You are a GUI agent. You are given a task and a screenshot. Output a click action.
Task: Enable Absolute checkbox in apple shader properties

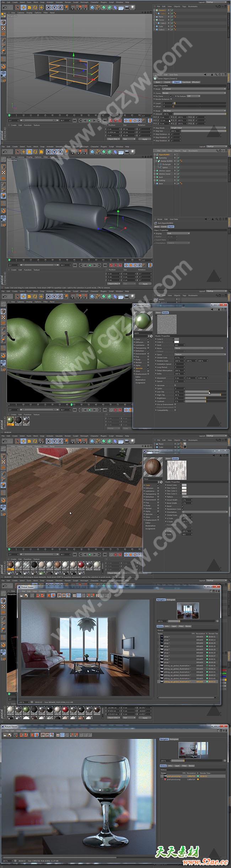[x=175, y=385]
